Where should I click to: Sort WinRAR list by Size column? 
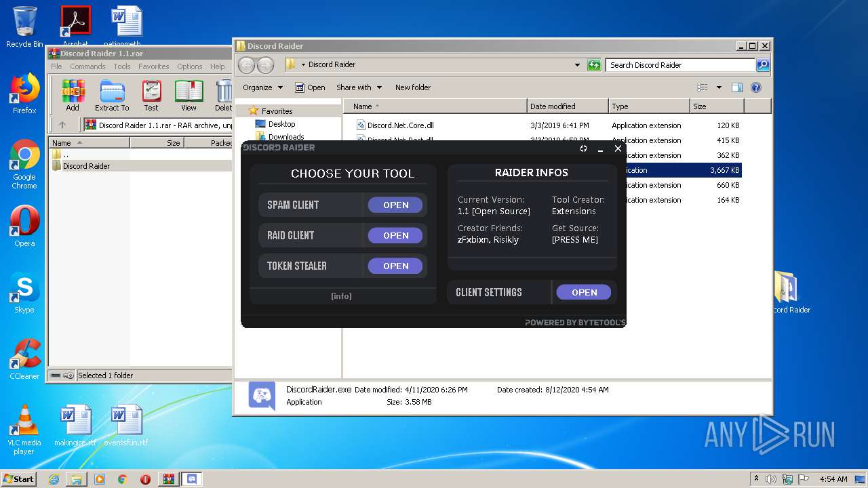(157, 142)
